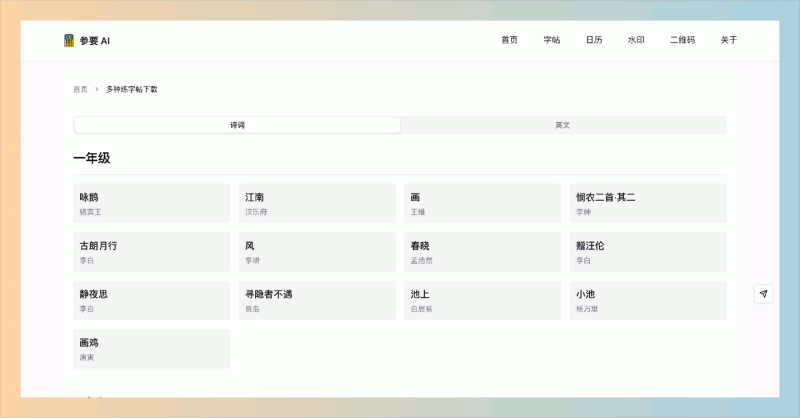Open the 二维码 navigation item

(x=682, y=40)
